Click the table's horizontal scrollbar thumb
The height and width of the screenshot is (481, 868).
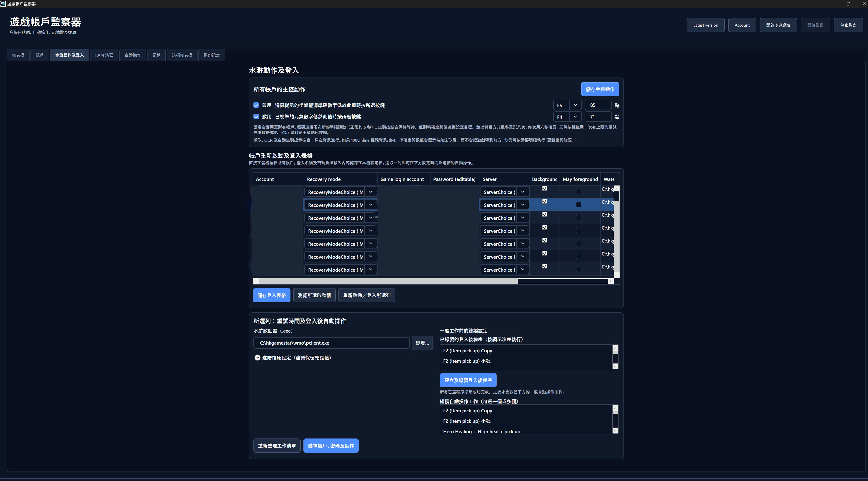[388, 281]
